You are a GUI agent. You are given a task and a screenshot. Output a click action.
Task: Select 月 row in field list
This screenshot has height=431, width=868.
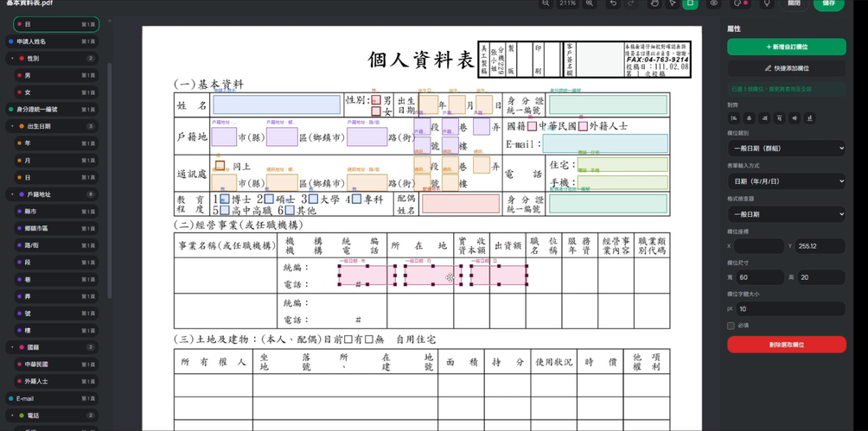pos(56,161)
